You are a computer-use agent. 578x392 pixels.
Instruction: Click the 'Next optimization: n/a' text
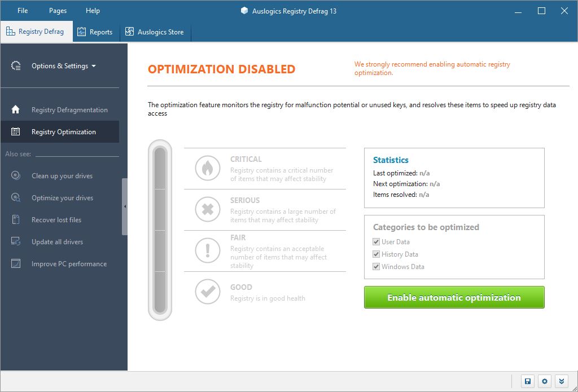coord(406,183)
